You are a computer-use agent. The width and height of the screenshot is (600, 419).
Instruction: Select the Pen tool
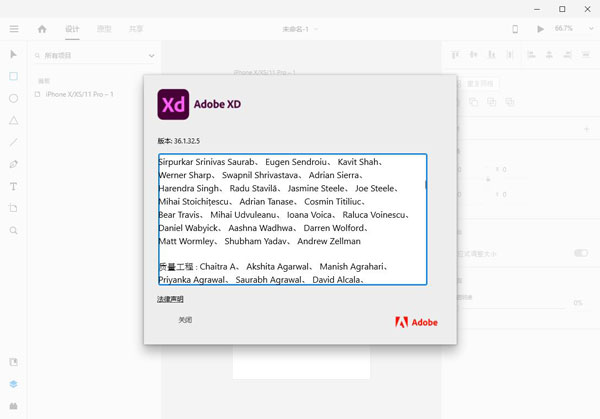coord(13,164)
